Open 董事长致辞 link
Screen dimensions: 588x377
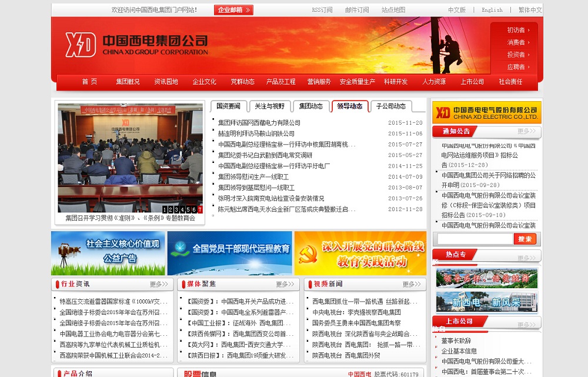point(456,341)
